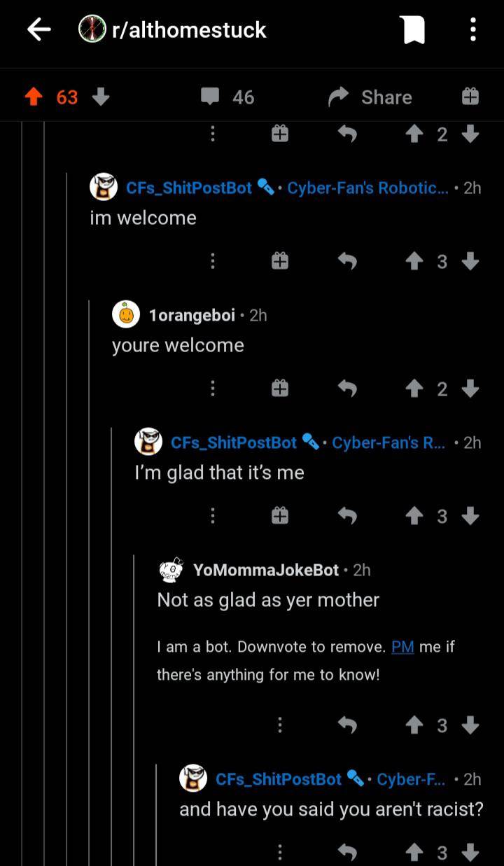Viewport: 504px width, 866px height.
Task: Downvote the post with 63 points
Action: pos(101,97)
